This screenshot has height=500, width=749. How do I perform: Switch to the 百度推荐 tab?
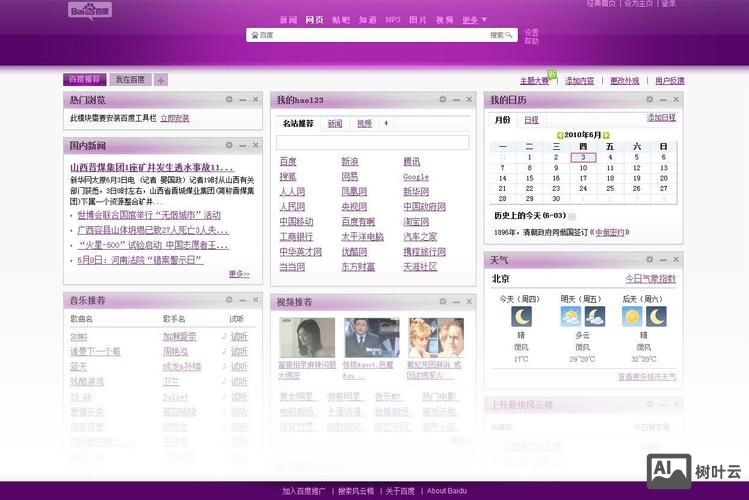(85, 79)
